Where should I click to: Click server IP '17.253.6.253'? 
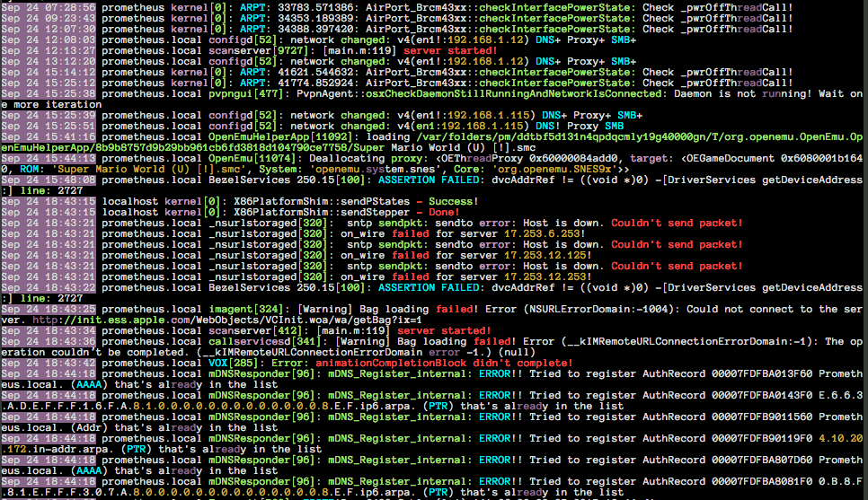pos(542,234)
